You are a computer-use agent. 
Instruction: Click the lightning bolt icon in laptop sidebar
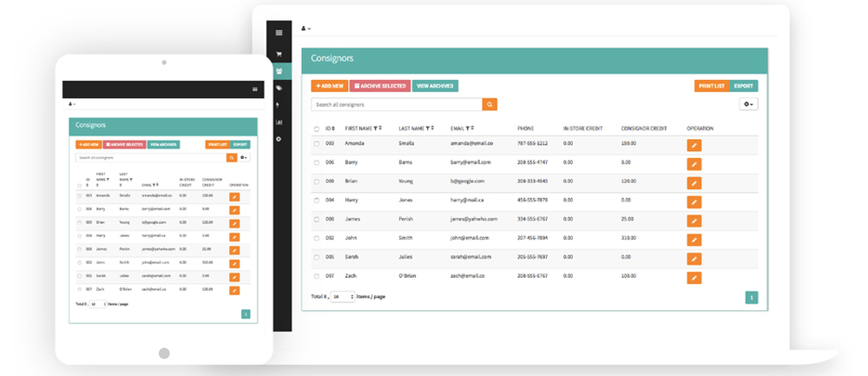click(x=279, y=105)
